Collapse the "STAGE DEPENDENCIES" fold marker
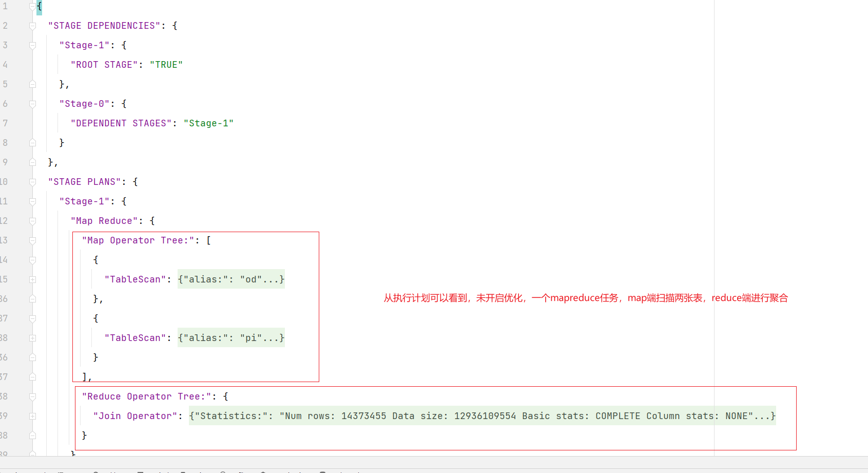 coord(32,26)
